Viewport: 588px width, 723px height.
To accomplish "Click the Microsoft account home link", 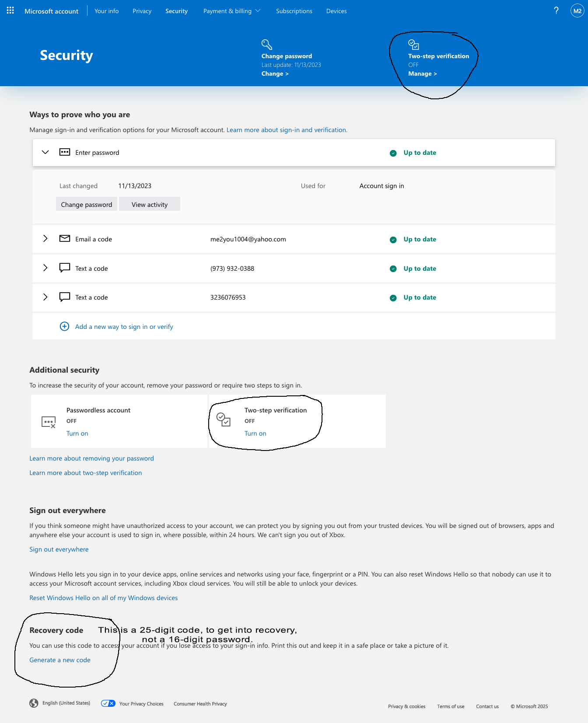I will point(52,11).
